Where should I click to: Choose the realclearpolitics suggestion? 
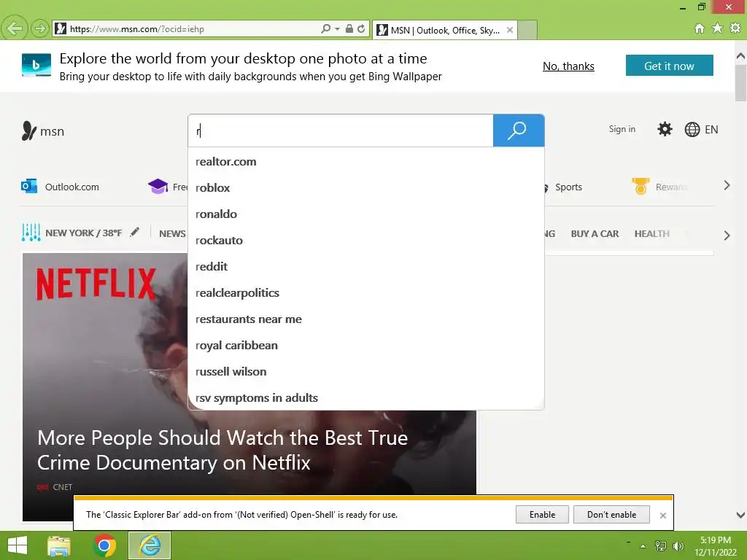(366, 293)
